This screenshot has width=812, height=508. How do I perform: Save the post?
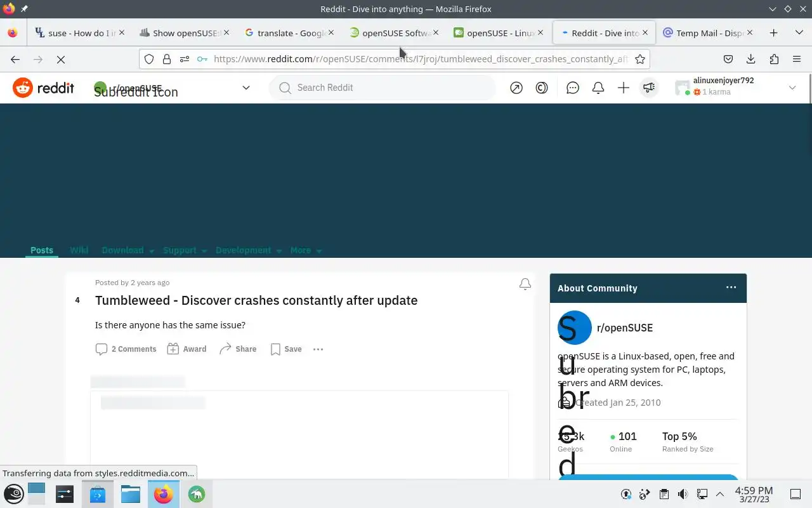pyautogui.click(x=286, y=349)
